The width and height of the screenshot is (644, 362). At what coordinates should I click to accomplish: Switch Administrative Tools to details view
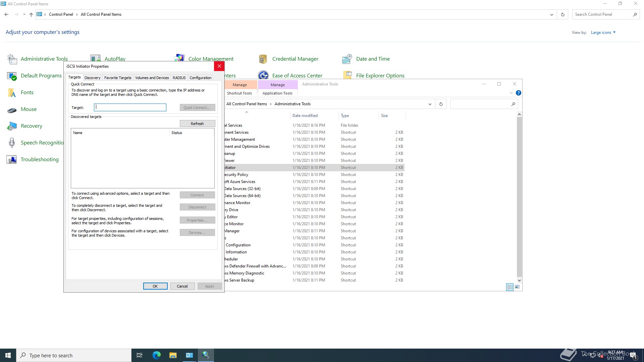pyautogui.click(x=510, y=287)
